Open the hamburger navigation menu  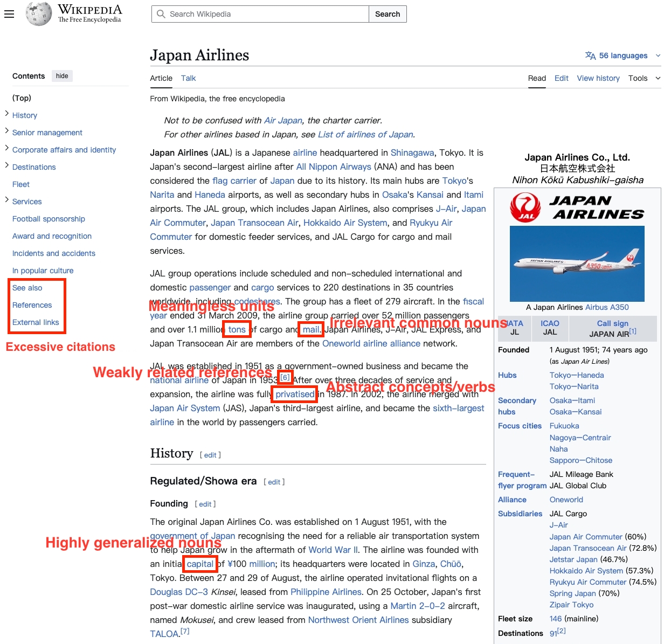(x=9, y=14)
